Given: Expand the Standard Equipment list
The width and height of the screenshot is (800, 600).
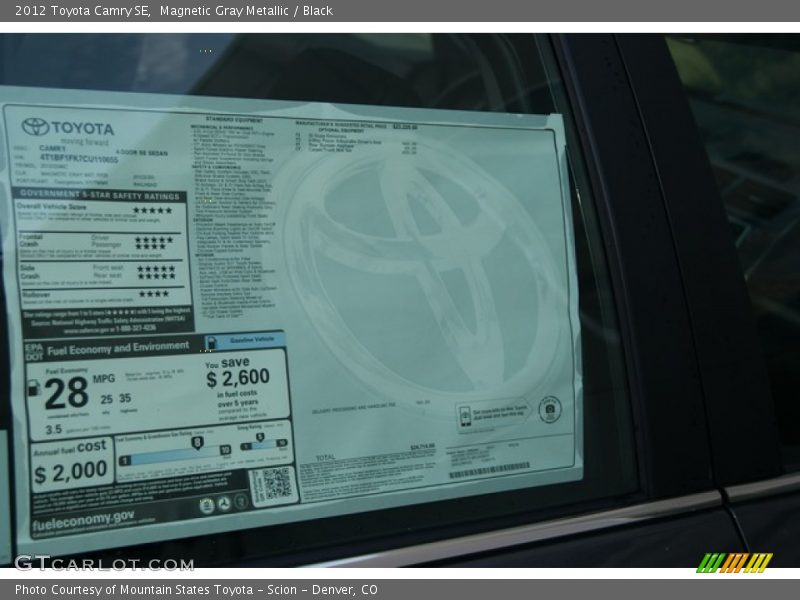Looking at the screenshot, I should 230,116.
